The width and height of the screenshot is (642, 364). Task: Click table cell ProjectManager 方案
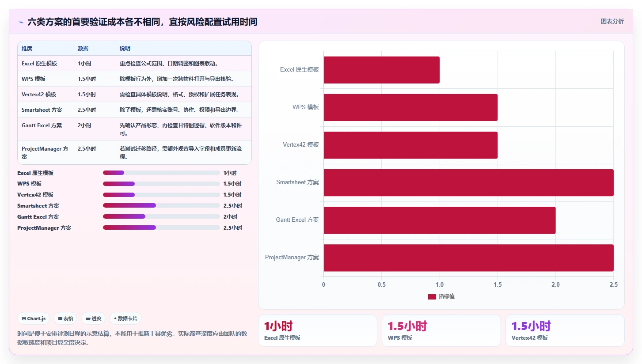(x=45, y=153)
